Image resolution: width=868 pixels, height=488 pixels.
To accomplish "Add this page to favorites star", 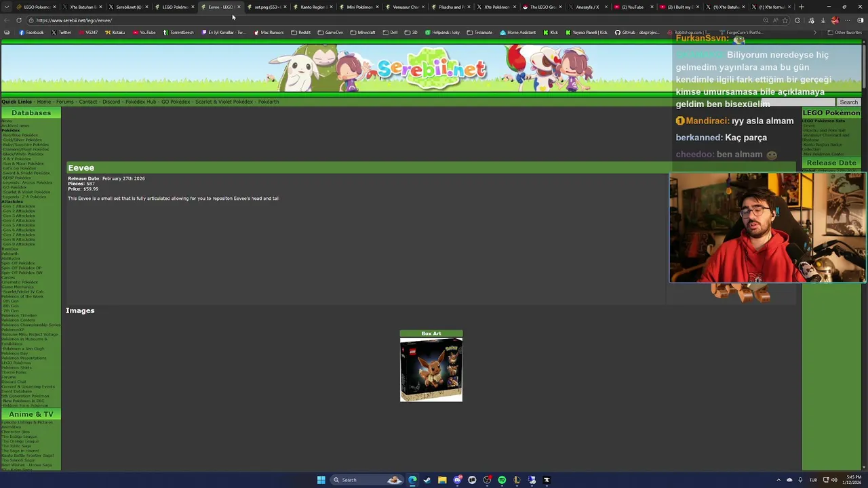I will pos(785,20).
